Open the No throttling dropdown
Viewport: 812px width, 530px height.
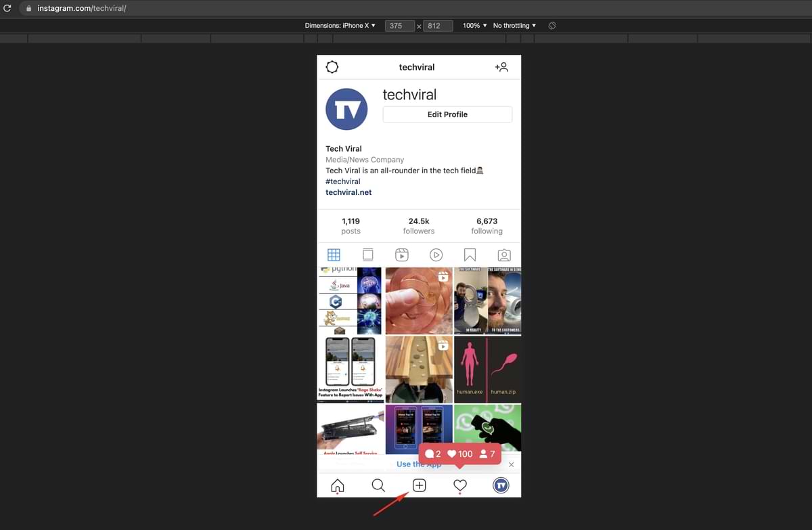pos(514,26)
